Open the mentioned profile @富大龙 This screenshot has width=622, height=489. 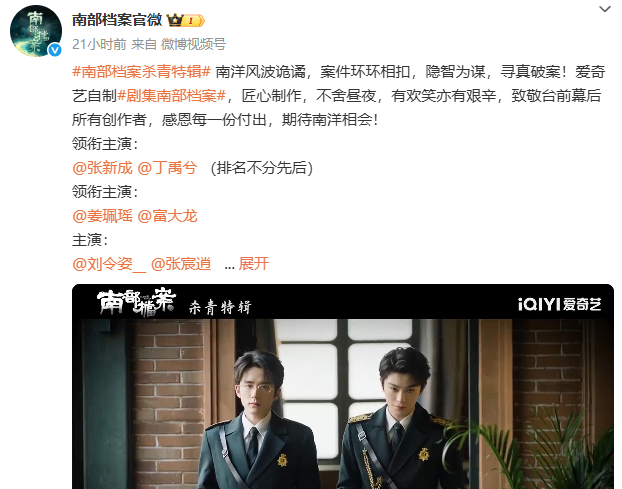(x=167, y=216)
